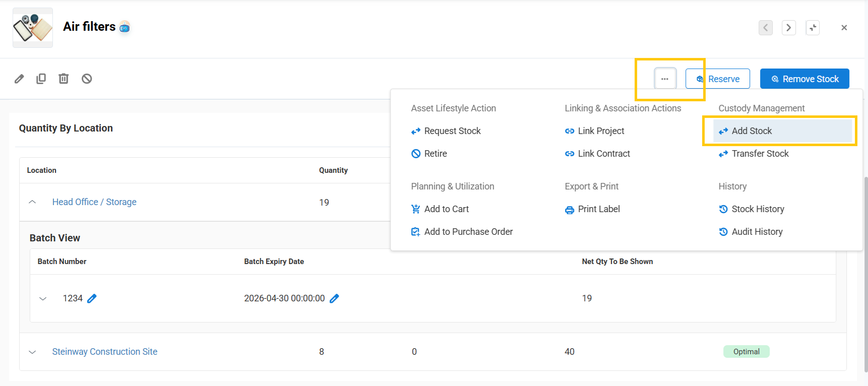The width and height of the screenshot is (868, 386).
Task: Open the Steinway Construction Site link
Action: [105, 352]
